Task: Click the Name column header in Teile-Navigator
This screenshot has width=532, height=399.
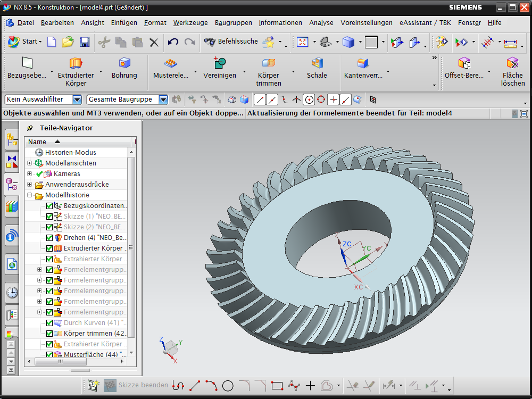Action: pos(37,142)
